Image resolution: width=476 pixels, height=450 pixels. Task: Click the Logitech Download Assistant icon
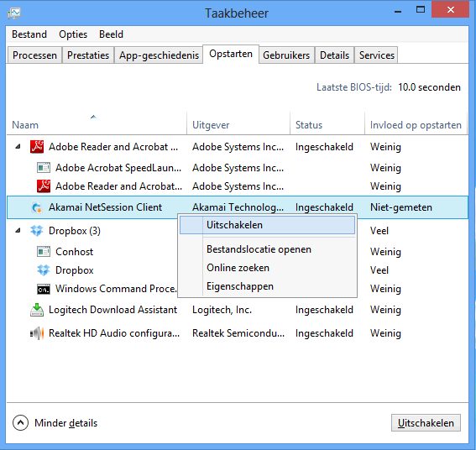click(x=37, y=310)
